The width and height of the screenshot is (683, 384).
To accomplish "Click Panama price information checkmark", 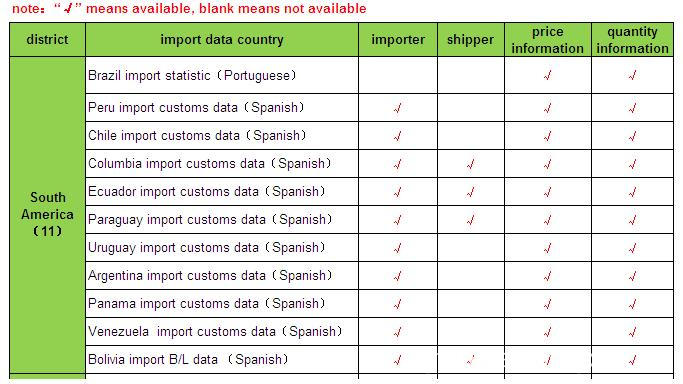I will [548, 304].
